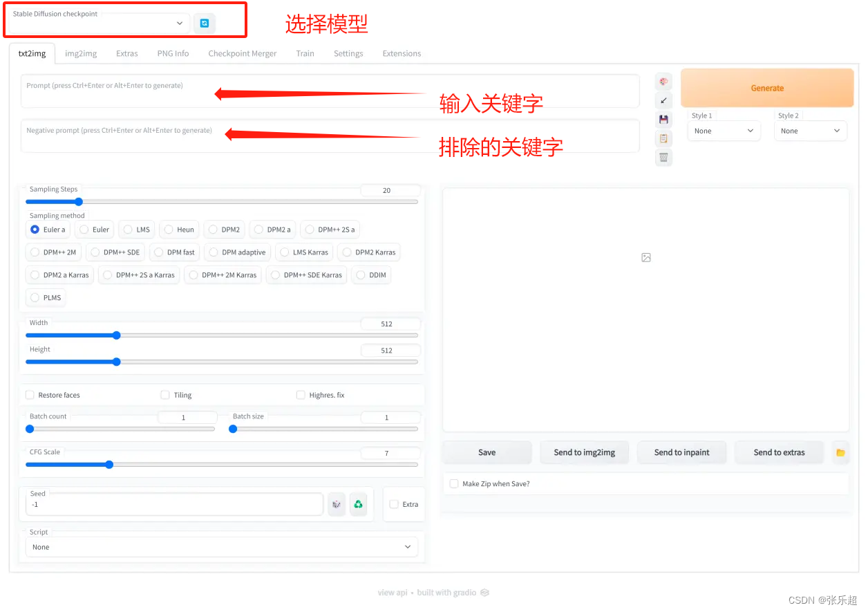Tick the seed Extra checkbox
Screen dimensions: 868x612
click(x=394, y=504)
